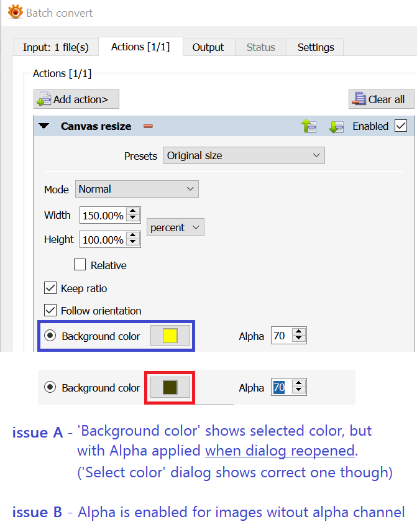Uncheck Keep ratio option
The image size is (417, 532).
[50, 288]
